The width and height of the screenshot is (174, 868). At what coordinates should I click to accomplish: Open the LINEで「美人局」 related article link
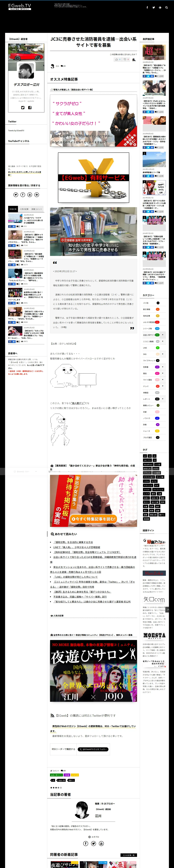click(77, 547)
